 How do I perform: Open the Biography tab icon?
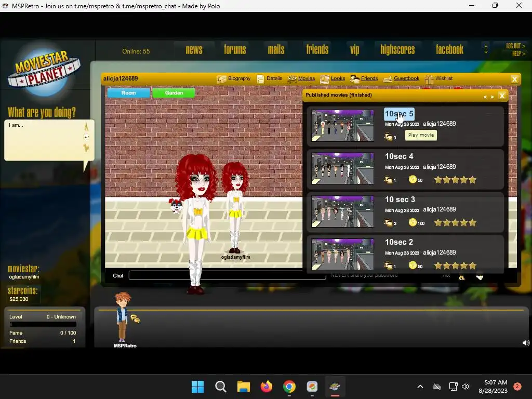pos(221,79)
